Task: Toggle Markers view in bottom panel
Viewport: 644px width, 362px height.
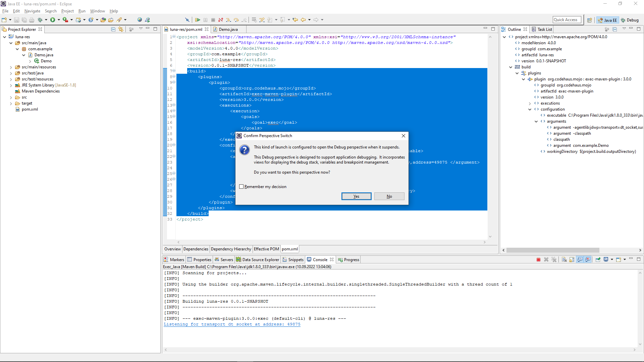Action: pyautogui.click(x=176, y=259)
